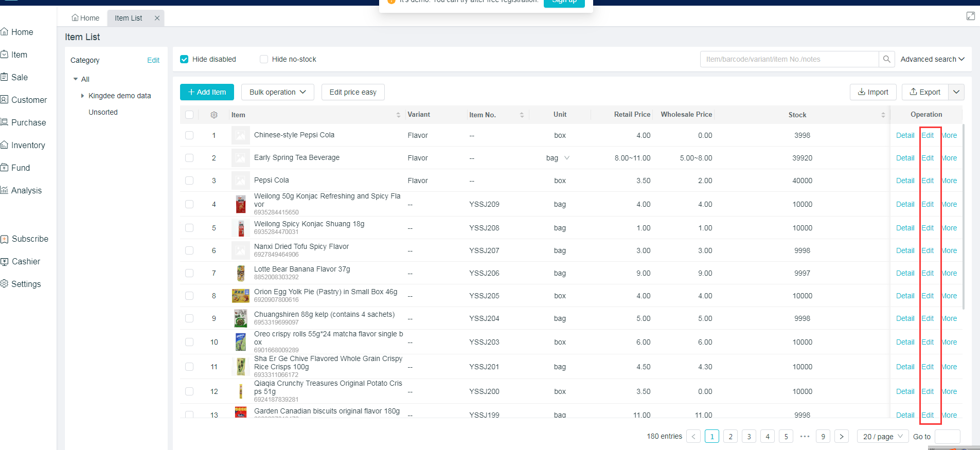Screen dimensions: 980x450
Task: Open Detail for Chinese-style Pepsi Cola
Action: coord(905,135)
